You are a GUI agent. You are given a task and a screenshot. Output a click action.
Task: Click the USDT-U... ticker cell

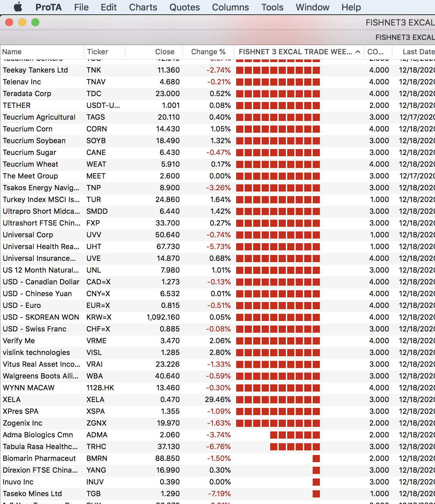(103, 105)
